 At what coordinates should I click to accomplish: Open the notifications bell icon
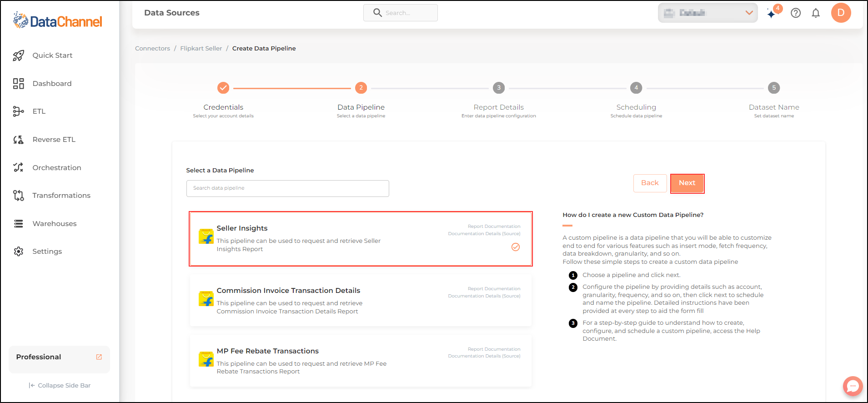(816, 13)
